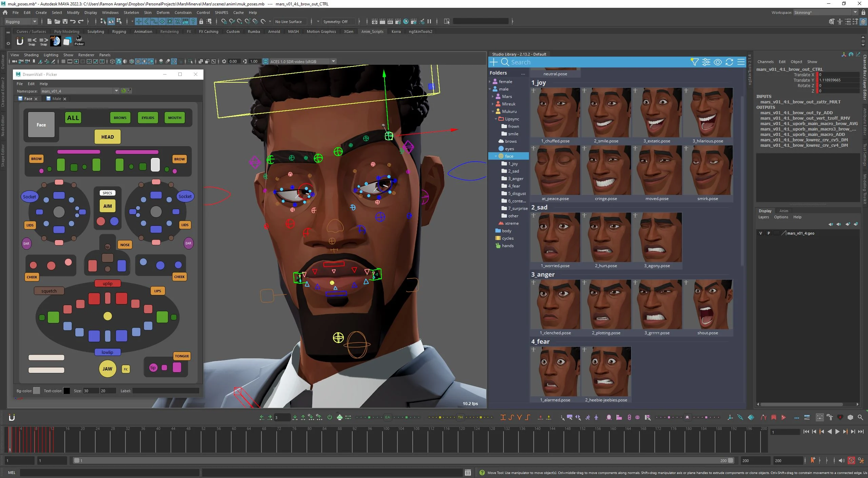
Task: Click the plus New Item icon in Studio Library
Action: [x=494, y=62]
